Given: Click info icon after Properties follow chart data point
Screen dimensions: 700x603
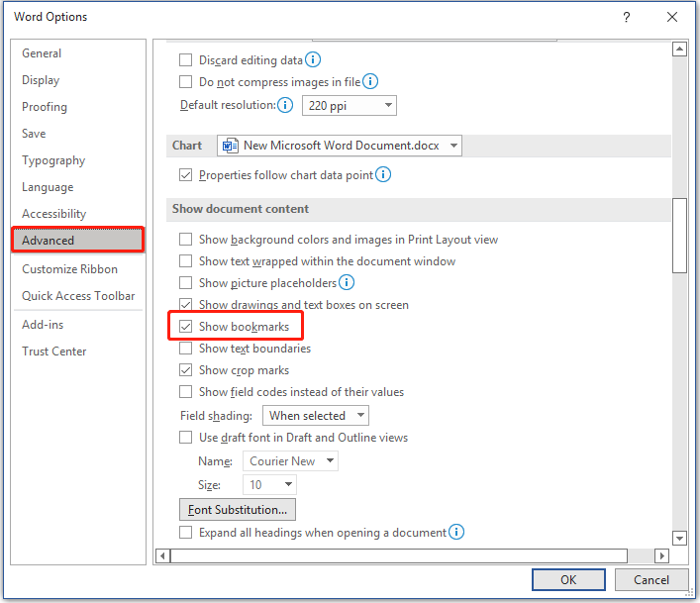Looking at the screenshot, I should click(383, 174).
